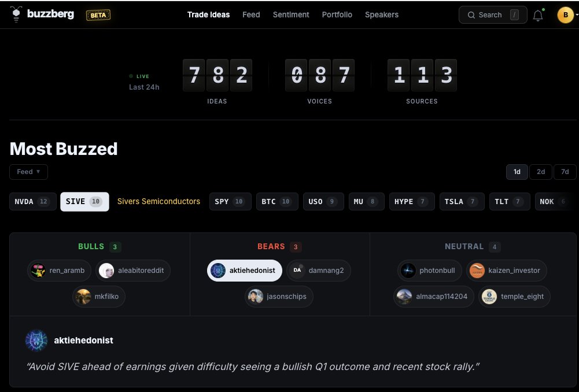Viewport: 579px width, 392px height.
Task: Select the HYPE ticker chip
Action: (x=412, y=202)
